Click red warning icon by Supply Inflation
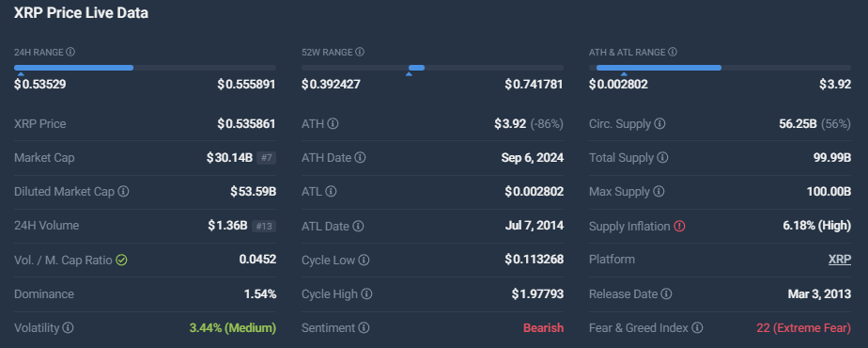The width and height of the screenshot is (868, 348). tap(680, 226)
